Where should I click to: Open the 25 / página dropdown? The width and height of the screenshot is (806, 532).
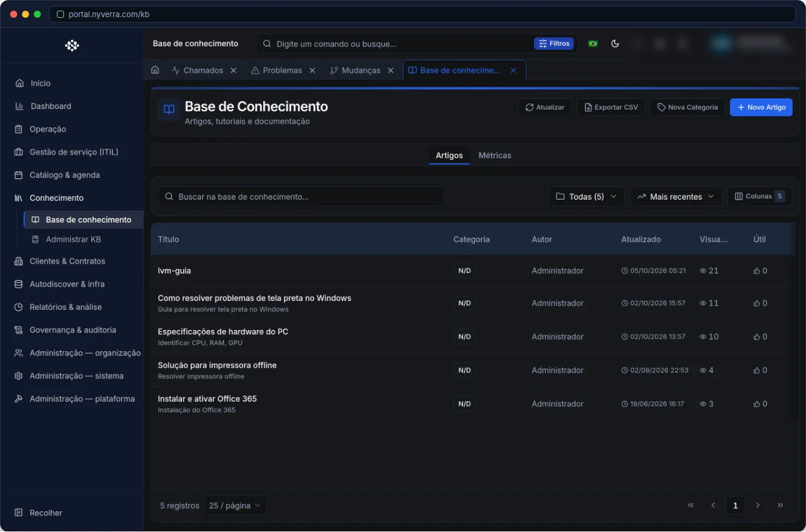[x=235, y=506]
